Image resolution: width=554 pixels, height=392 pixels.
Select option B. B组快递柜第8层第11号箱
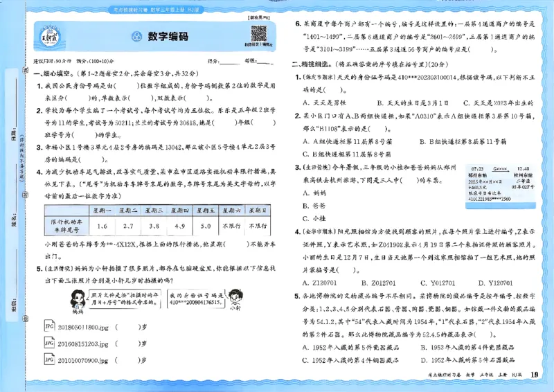[x=463, y=141]
